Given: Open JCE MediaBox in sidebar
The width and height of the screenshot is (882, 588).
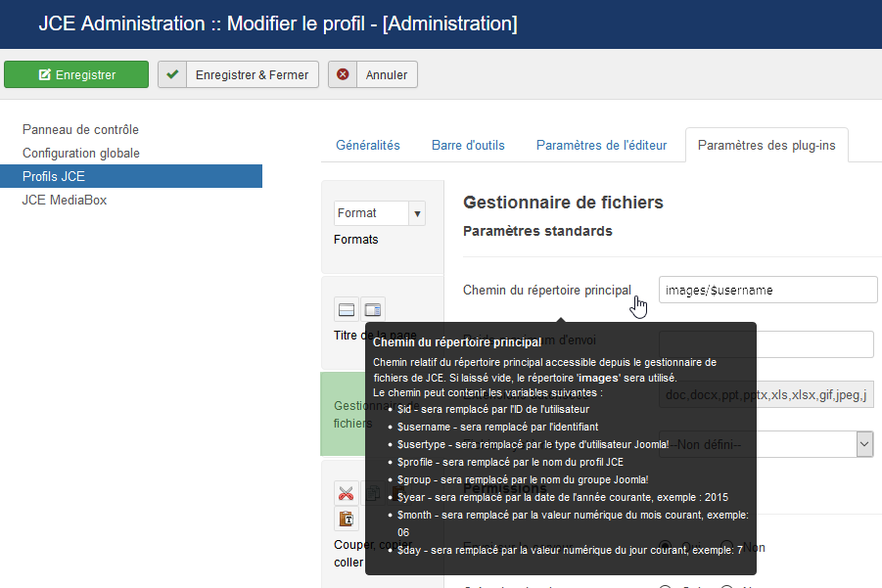Looking at the screenshot, I should (x=65, y=201).
